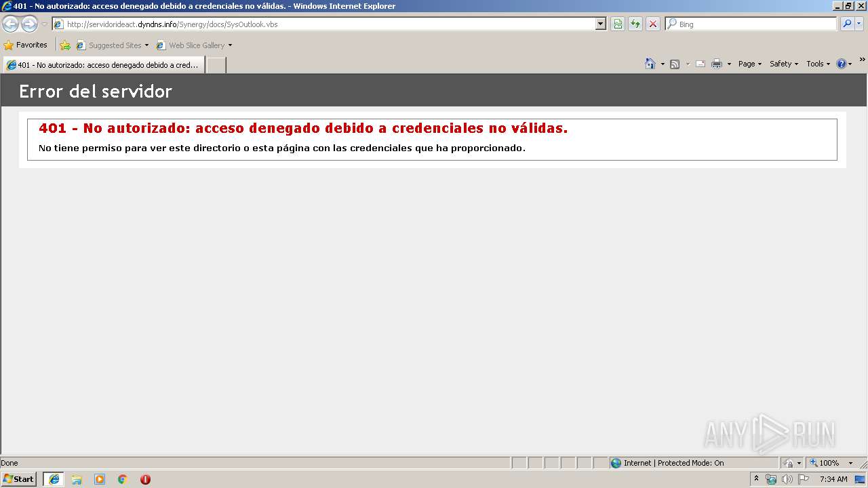This screenshot has height=488, width=868.
Task: Click the Start button
Action: coord(19,479)
